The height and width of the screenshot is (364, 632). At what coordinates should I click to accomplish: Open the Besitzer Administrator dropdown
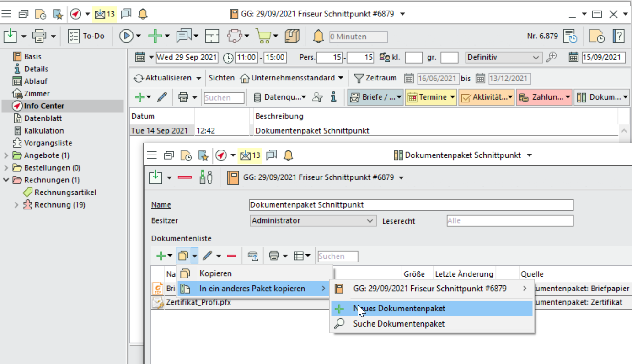[x=313, y=221]
